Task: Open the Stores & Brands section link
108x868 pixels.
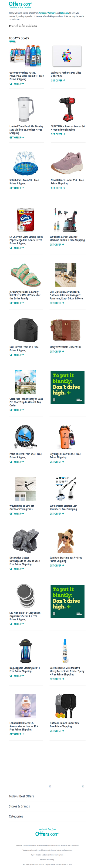Action: 19,806
